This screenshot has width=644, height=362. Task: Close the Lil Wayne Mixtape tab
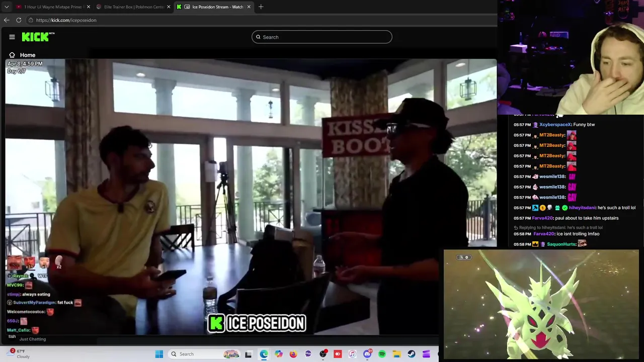[x=89, y=7]
